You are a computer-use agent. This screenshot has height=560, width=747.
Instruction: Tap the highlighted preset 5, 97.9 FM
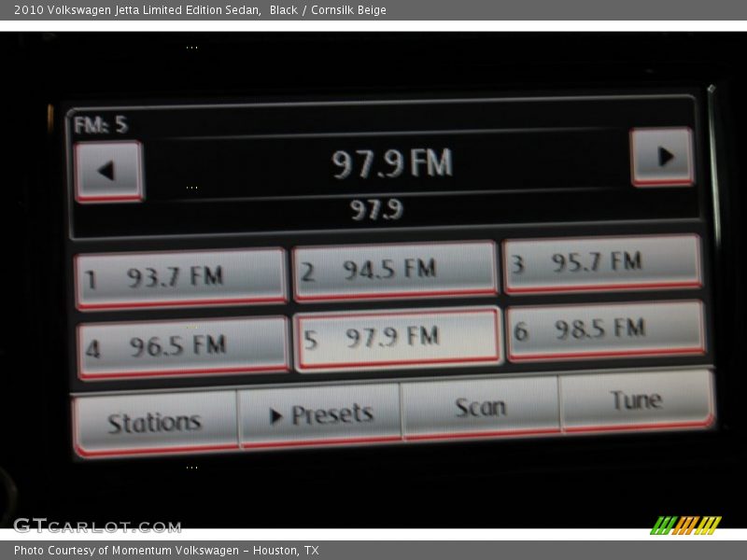(397, 339)
